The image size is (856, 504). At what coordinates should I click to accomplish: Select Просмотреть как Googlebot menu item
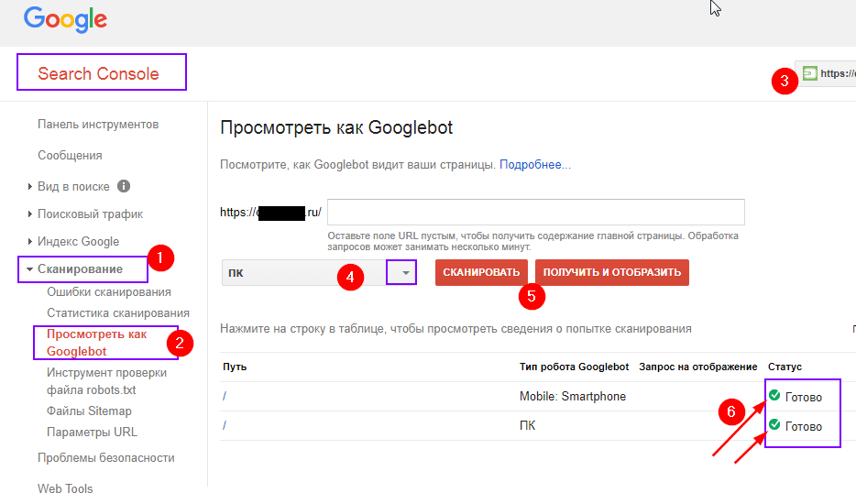96,343
